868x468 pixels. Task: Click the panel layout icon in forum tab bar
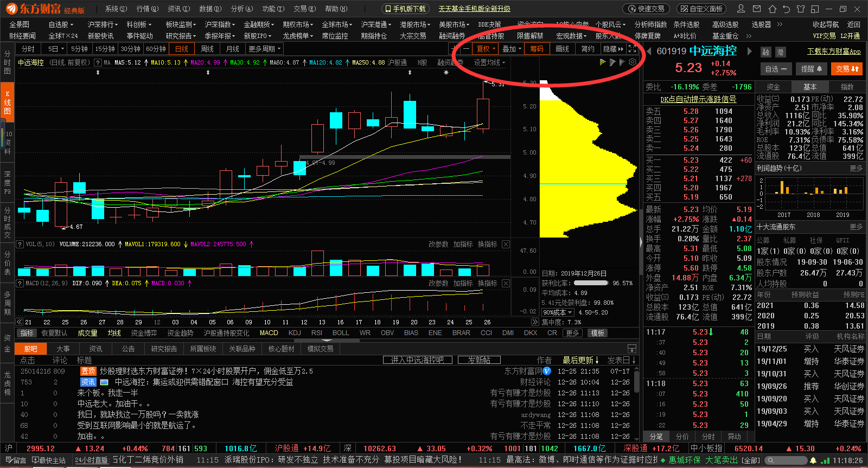[632, 349]
